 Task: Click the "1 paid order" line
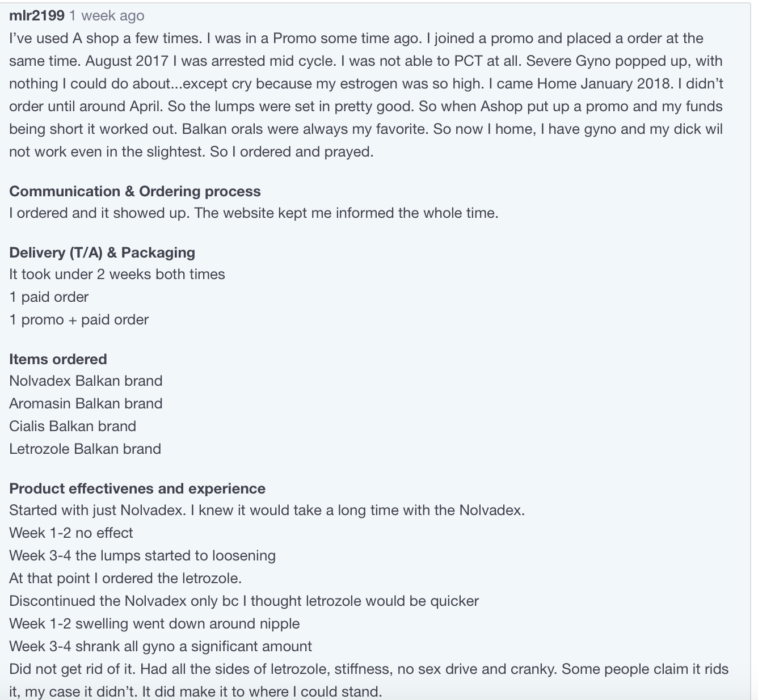coord(49,297)
